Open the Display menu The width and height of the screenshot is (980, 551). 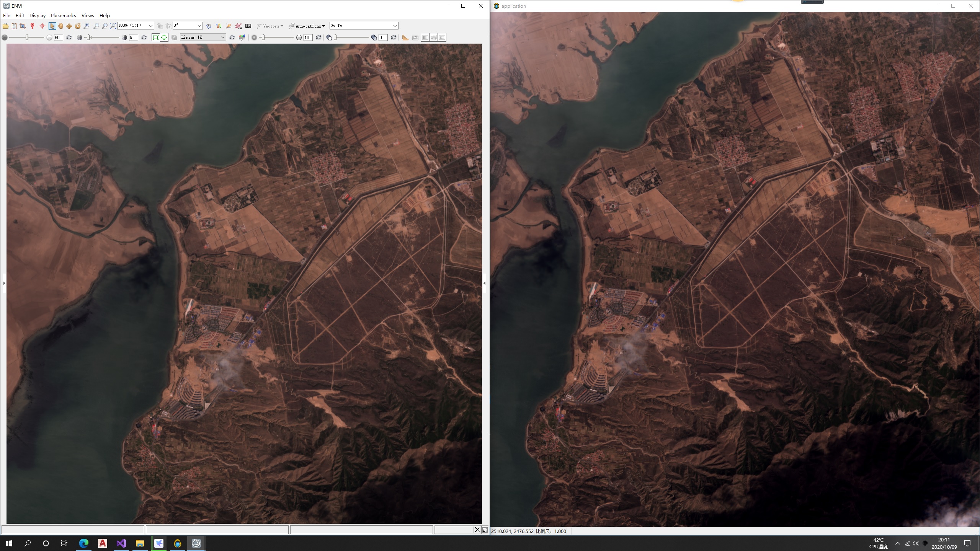38,15
